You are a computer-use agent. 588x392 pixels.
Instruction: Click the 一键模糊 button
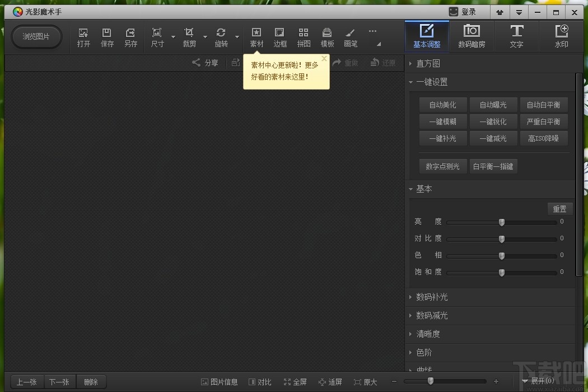coord(443,122)
